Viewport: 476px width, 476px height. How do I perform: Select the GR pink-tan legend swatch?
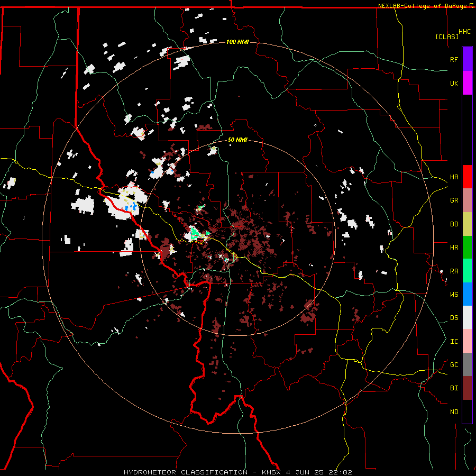tap(467, 200)
